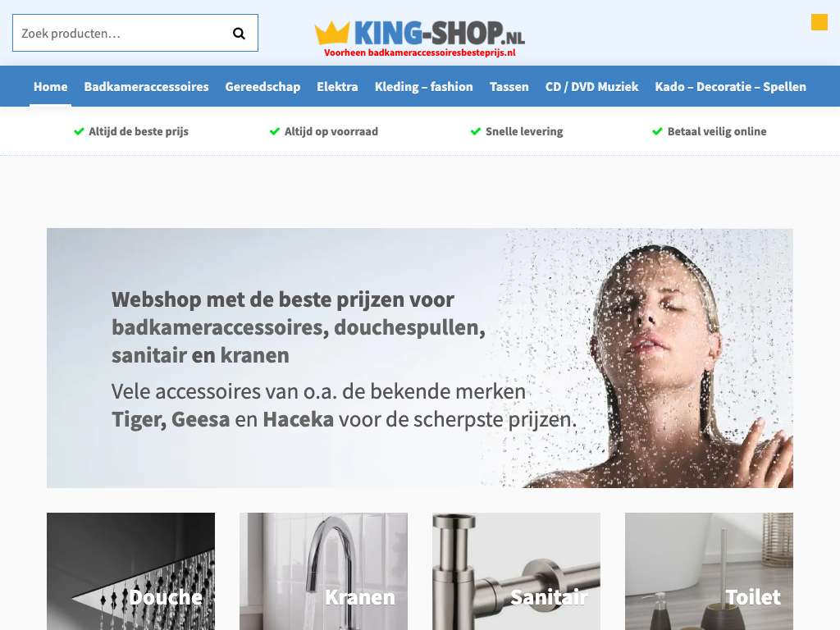The image size is (840, 630).
Task: Click the checkmark beside Altijd de beste prijs
Action: point(79,131)
